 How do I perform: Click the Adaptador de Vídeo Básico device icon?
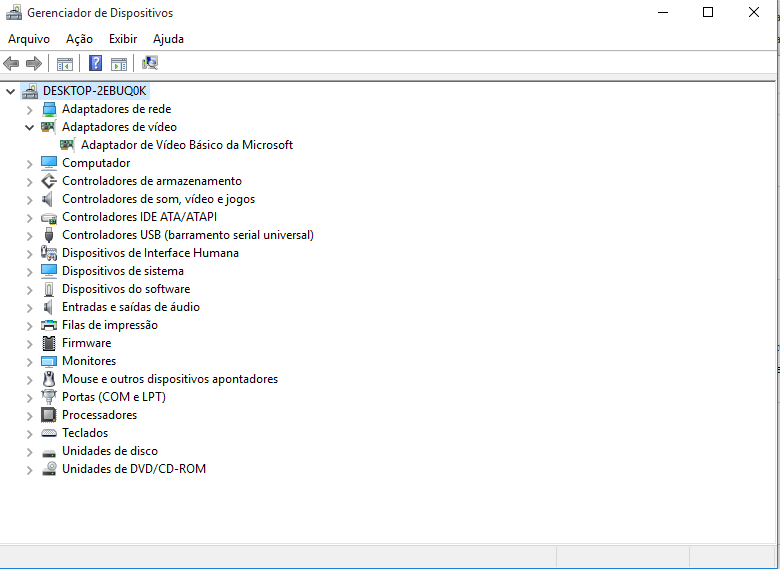pyautogui.click(x=67, y=145)
